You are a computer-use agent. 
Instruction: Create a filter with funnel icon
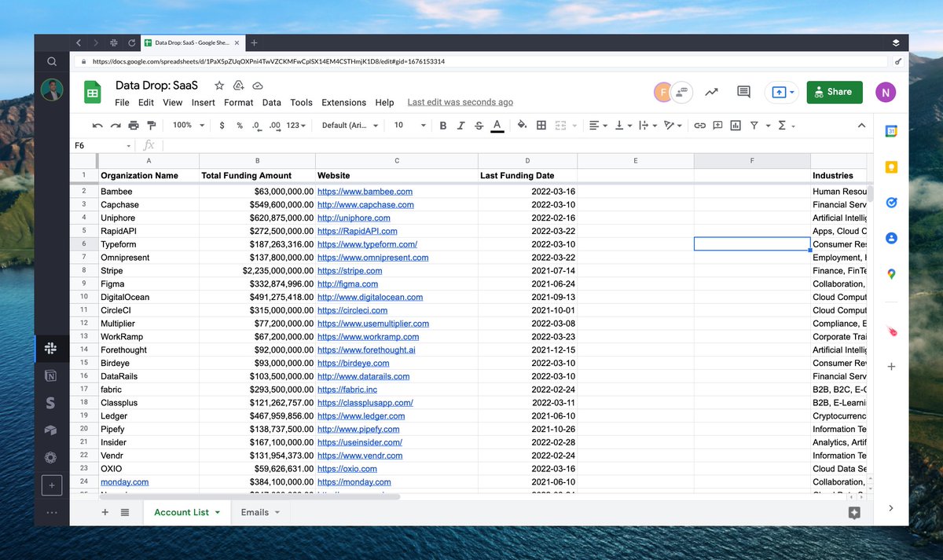(754, 126)
